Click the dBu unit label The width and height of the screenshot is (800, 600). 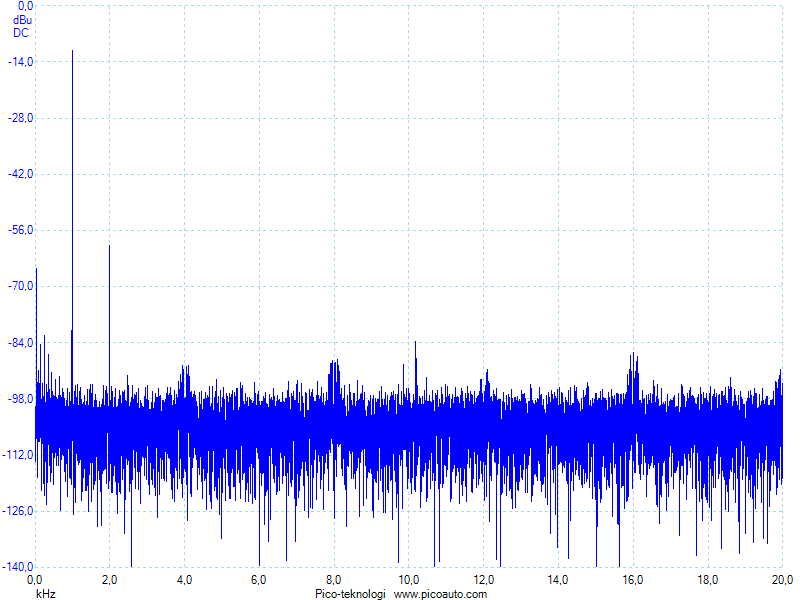point(22,20)
